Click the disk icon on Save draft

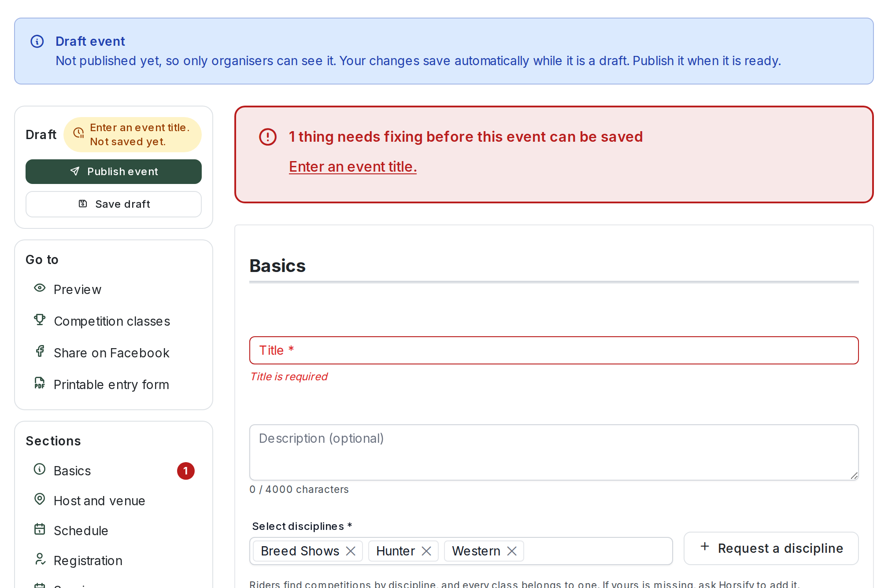coord(83,203)
